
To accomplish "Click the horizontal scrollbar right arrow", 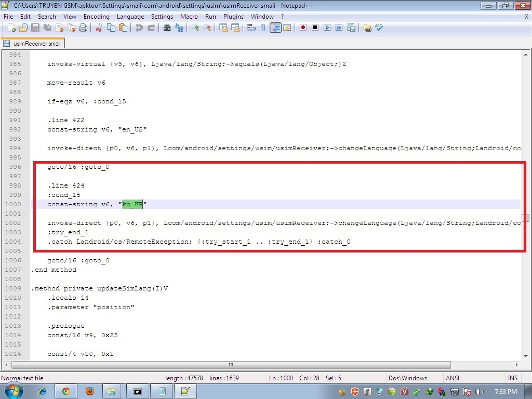I will 516,365.
